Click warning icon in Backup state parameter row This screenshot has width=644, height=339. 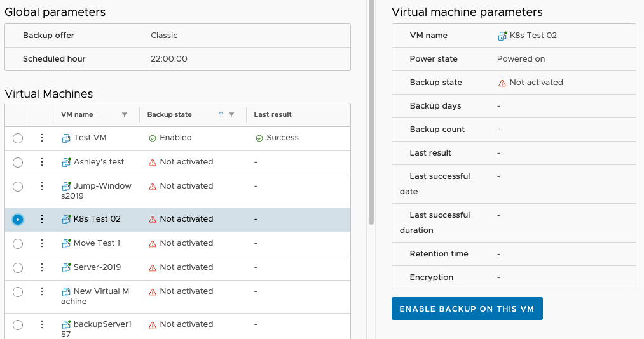(x=502, y=83)
